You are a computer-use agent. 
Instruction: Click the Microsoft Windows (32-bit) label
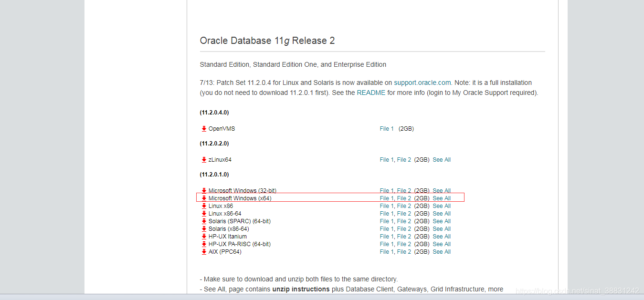(243, 191)
